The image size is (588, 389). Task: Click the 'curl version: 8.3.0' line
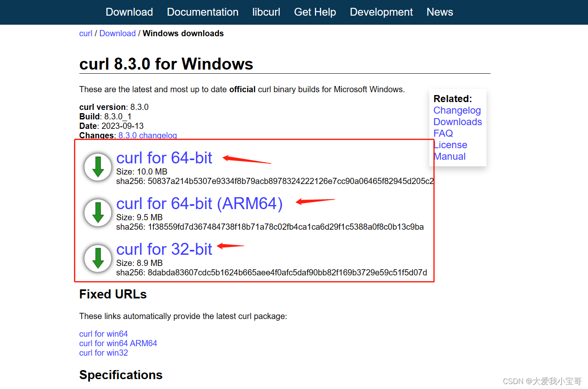[114, 107]
